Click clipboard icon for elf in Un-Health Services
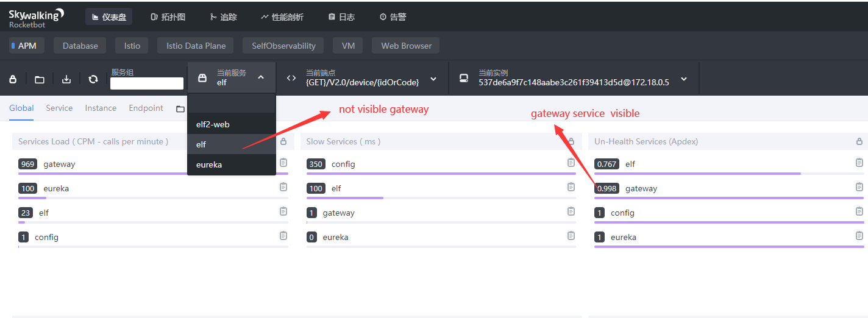 coord(859,163)
